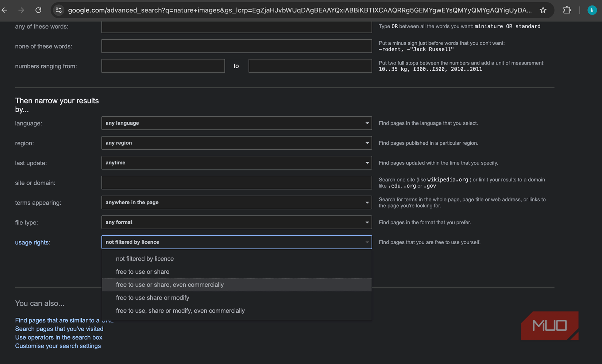The width and height of the screenshot is (602, 364).
Task: Open the region dropdown
Action: tap(236, 143)
